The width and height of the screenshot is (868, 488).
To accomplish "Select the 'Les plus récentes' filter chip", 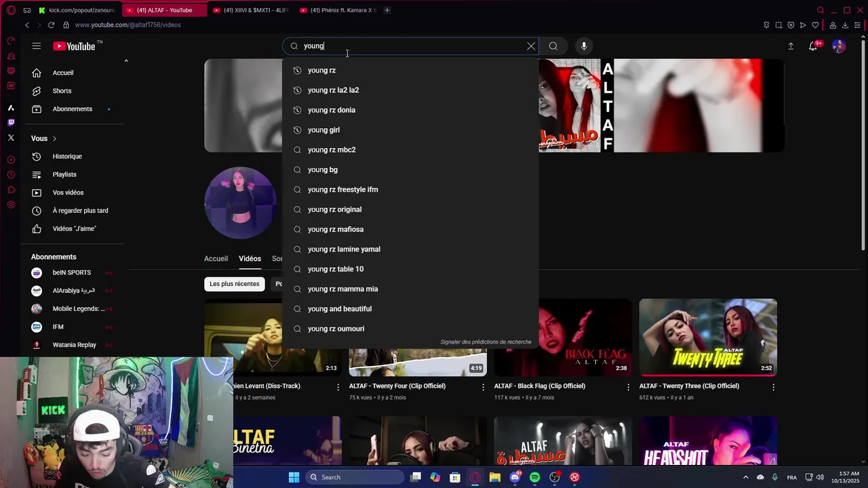I will click(235, 284).
